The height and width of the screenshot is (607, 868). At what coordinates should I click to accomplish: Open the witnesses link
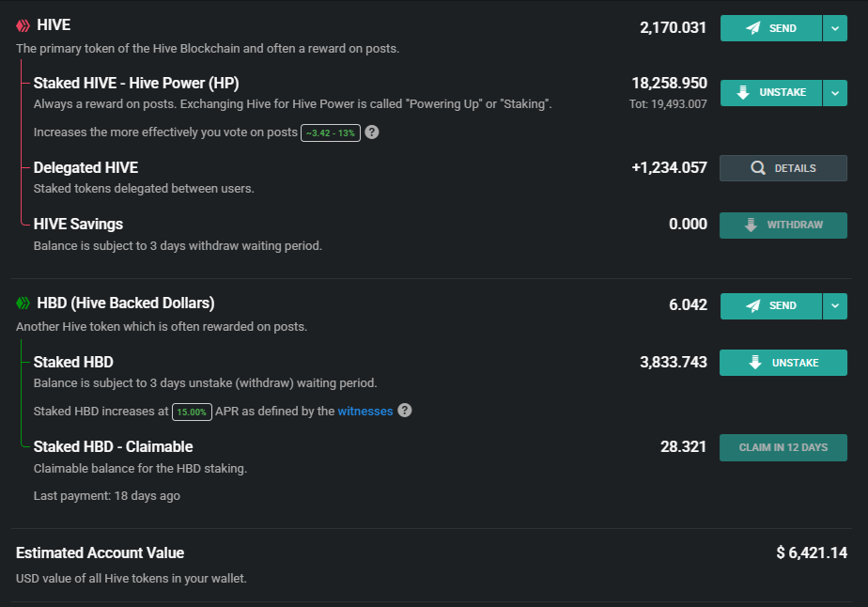click(365, 411)
